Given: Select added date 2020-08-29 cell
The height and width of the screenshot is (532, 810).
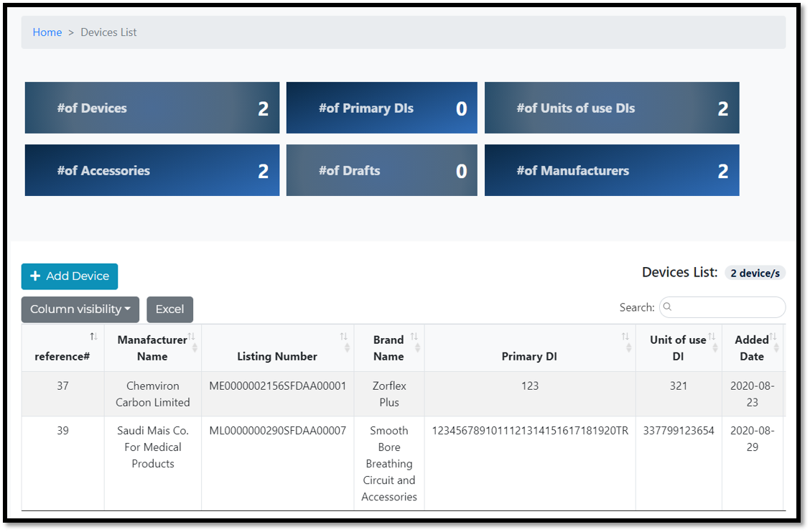Looking at the screenshot, I should (x=752, y=463).
